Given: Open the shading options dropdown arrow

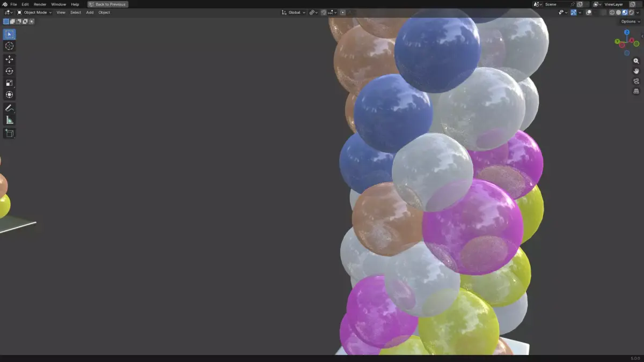Looking at the screenshot, I should pos(638,12).
